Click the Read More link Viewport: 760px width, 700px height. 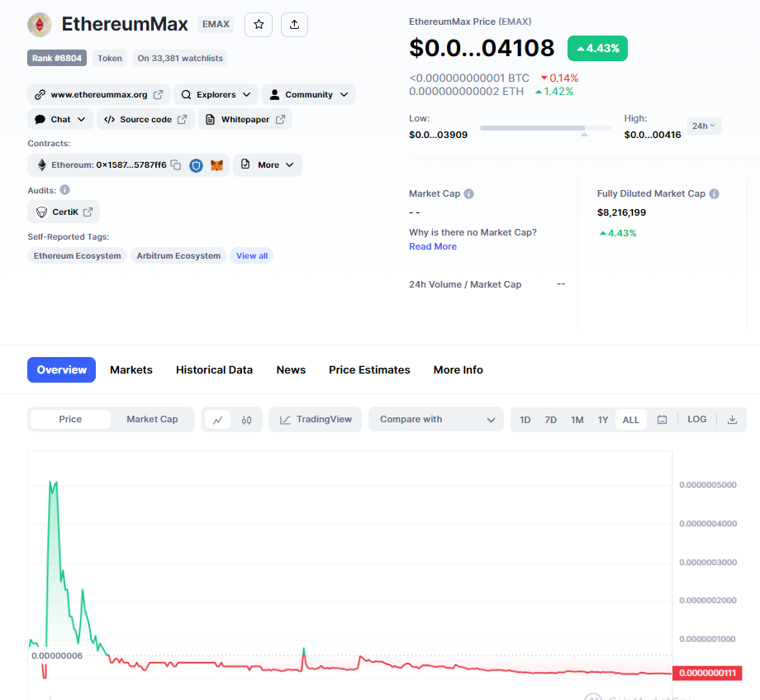(x=432, y=247)
